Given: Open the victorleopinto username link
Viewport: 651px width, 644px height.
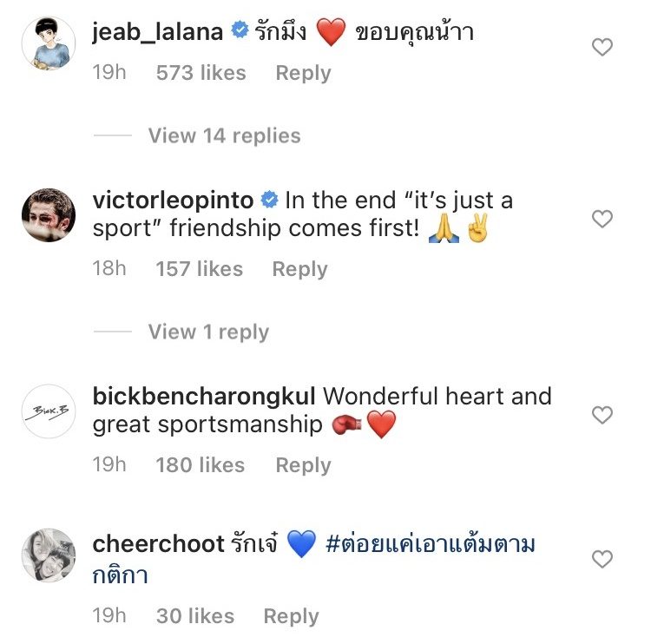Looking at the screenshot, I should [173, 201].
